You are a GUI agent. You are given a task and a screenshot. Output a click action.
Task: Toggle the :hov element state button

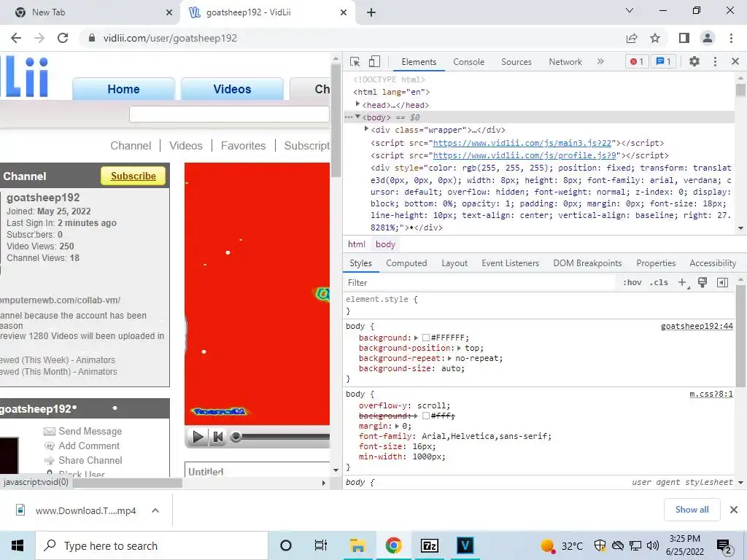(x=632, y=282)
